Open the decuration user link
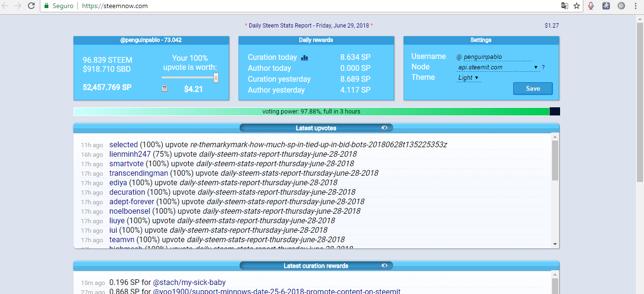Image resolution: width=644 pixels, height=294 pixels. click(127, 192)
